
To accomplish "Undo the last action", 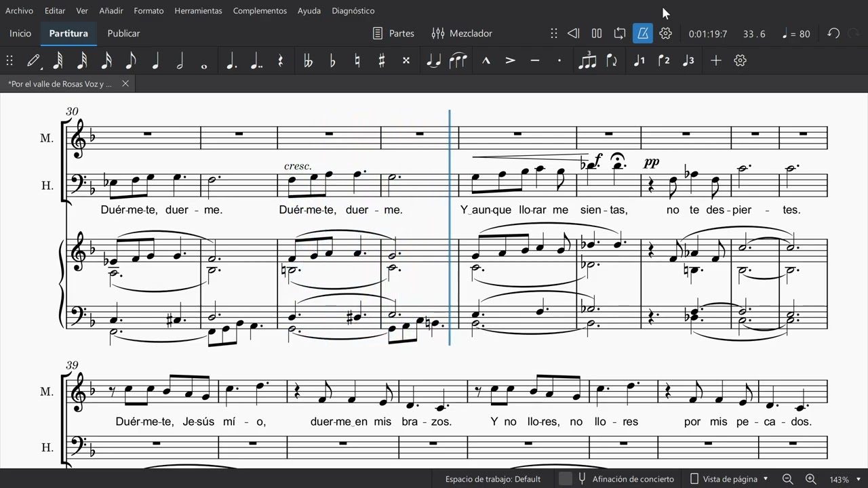I will point(833,33).
